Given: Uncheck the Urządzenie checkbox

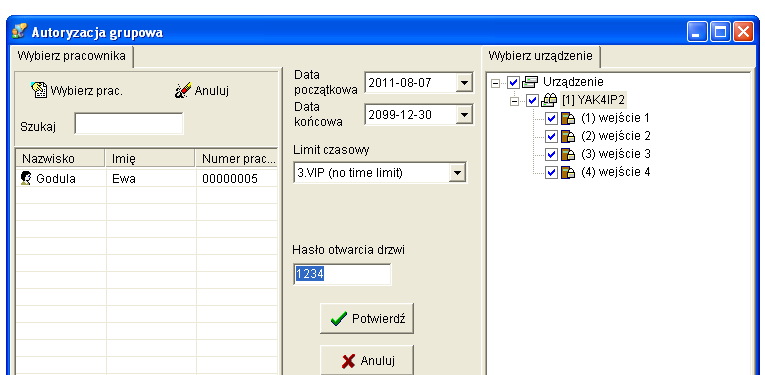Looking at the screenshot, I should click(513, 82).
